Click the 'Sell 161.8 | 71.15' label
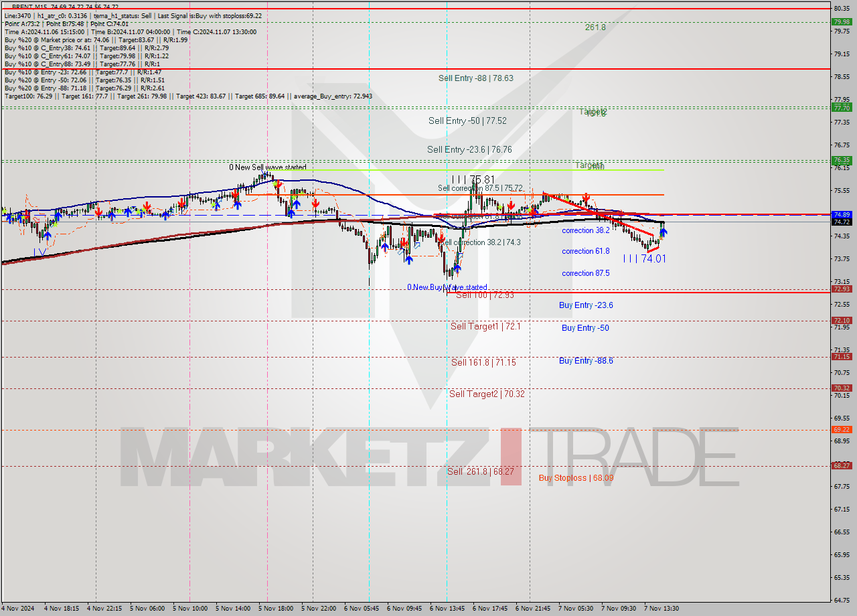 tap(483, 362)
